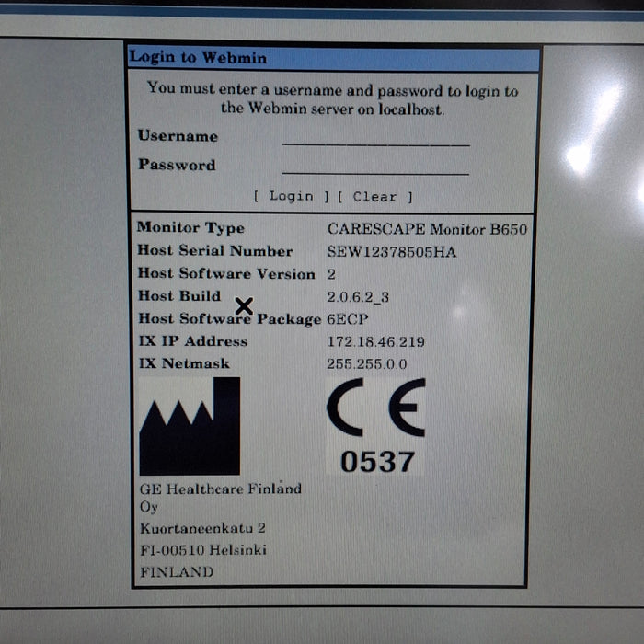Screen dimensions: 644x644
Task: Click the login instruction message text
Action: click(x=333, y=98)
